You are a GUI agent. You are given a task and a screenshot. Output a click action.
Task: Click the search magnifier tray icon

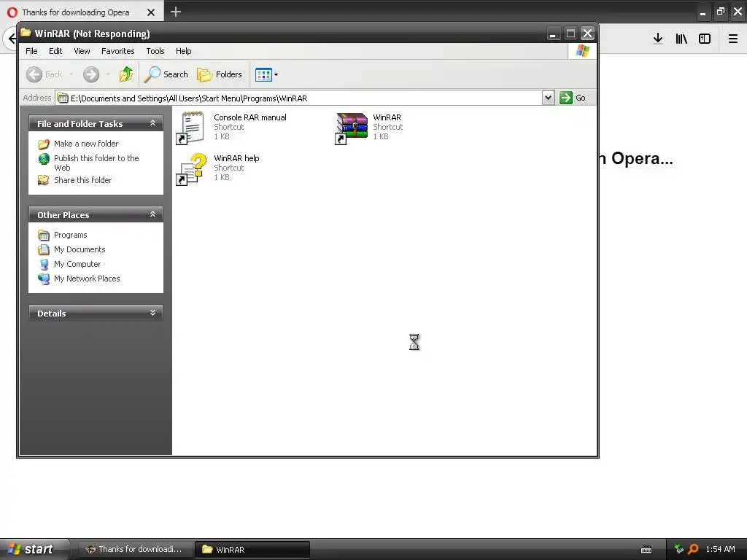click(693, 549)
